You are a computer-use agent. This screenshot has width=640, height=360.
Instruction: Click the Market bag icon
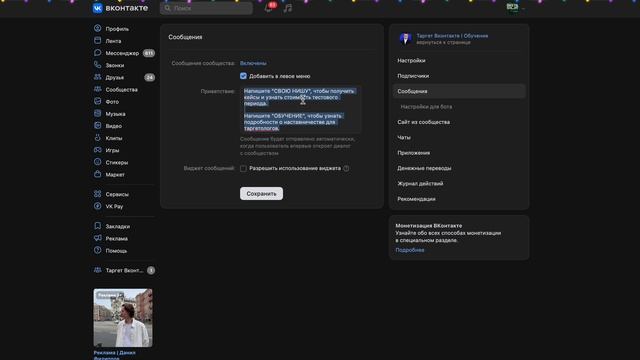tap(98, 174)
